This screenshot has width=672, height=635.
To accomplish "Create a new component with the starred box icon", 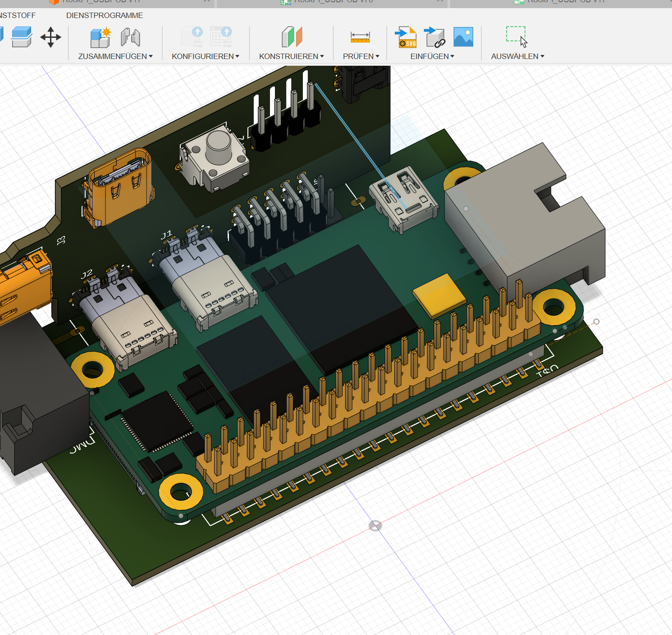I will (x=101, y=37).
